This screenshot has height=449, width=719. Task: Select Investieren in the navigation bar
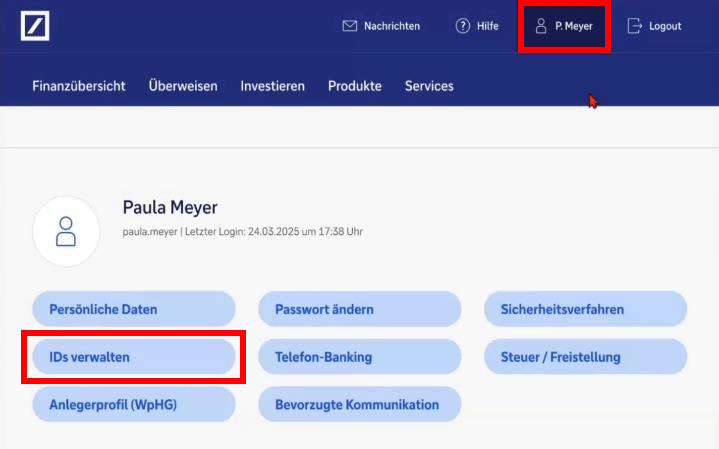[273, 86]
